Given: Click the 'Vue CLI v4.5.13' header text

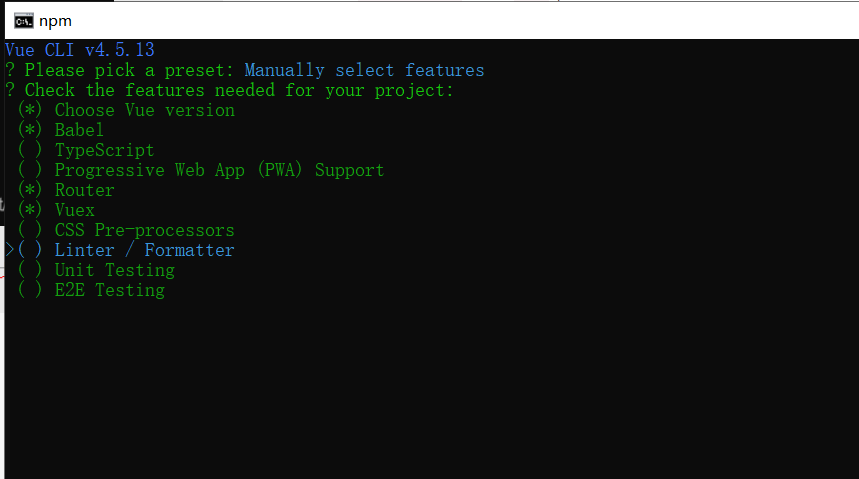Looking at the screenshot, I should point(80,50).
